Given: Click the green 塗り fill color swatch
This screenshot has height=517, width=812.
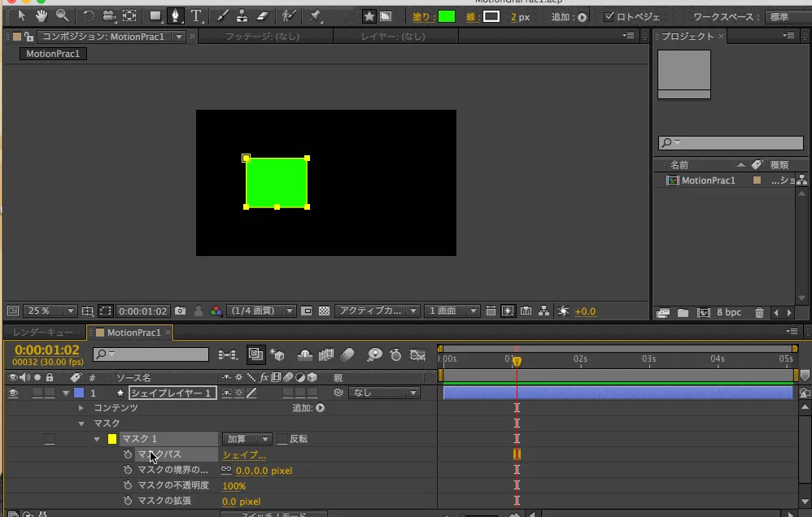Looking at the screenshot, I should pyautogui.click(x=446, y=16).
